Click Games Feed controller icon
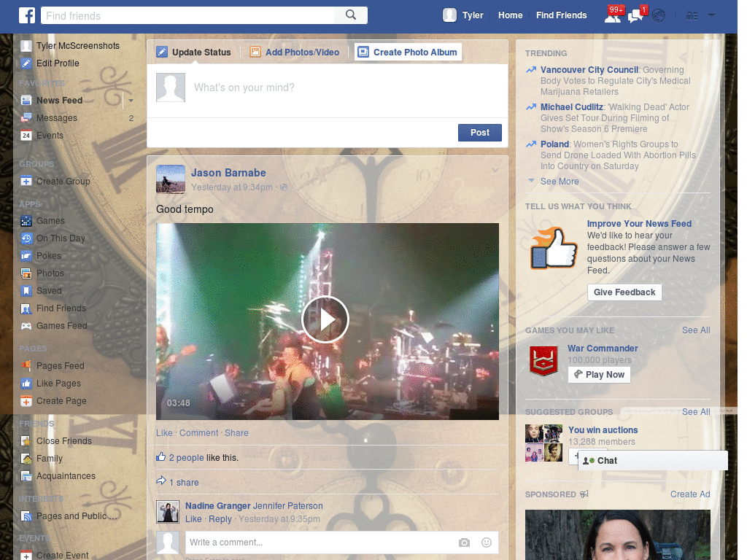Viewport: 747px width, 560px height. click(26, 326)
